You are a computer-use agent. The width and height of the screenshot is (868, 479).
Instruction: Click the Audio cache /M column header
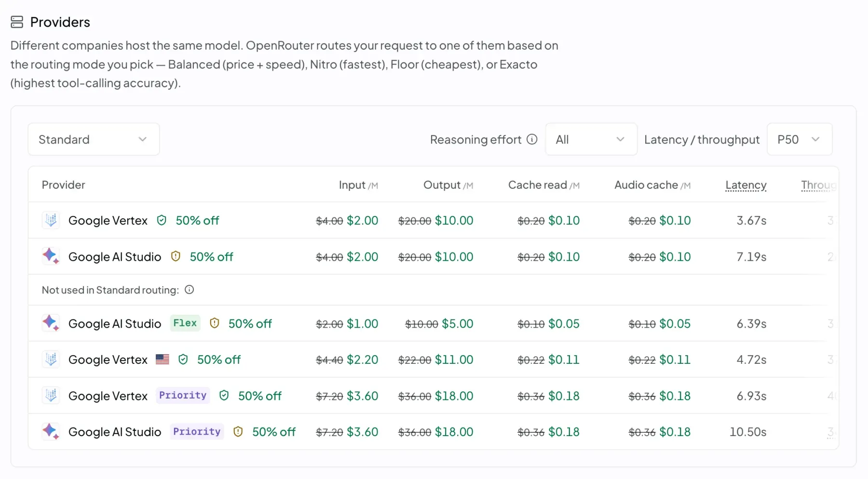[652, 185]
